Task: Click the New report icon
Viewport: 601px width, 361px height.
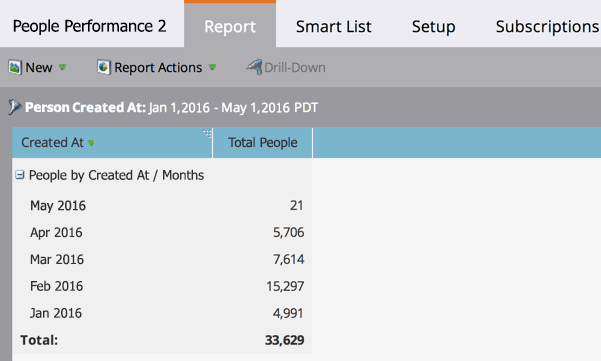Action: (x=15, y=67)
